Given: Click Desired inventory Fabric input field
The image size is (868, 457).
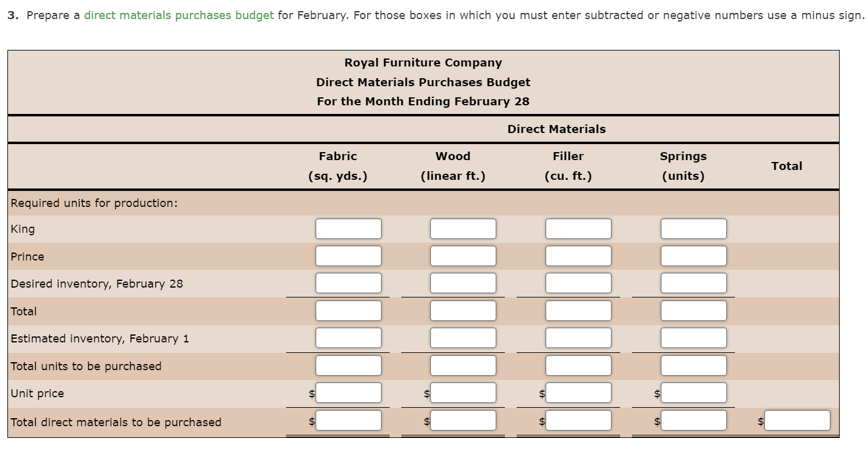Looking at the screenshot, I should (x=348, y=283).
